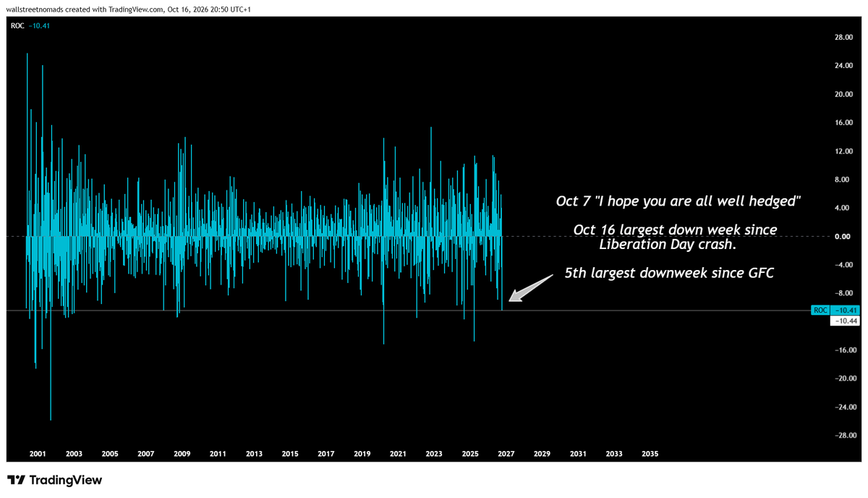Image resolution: width=868 pixels, height=498 pixels.
Task: Click the TradingView wordmark beside the logo
Action: point(66,480)
